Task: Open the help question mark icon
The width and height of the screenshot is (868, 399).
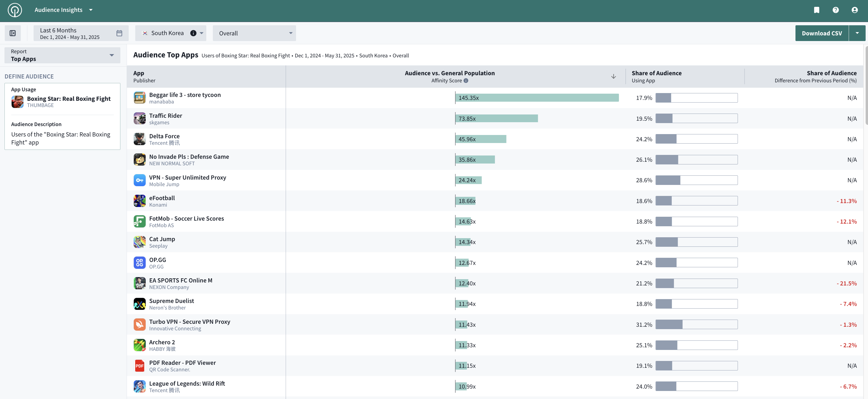Action: (x=836, y=10)
